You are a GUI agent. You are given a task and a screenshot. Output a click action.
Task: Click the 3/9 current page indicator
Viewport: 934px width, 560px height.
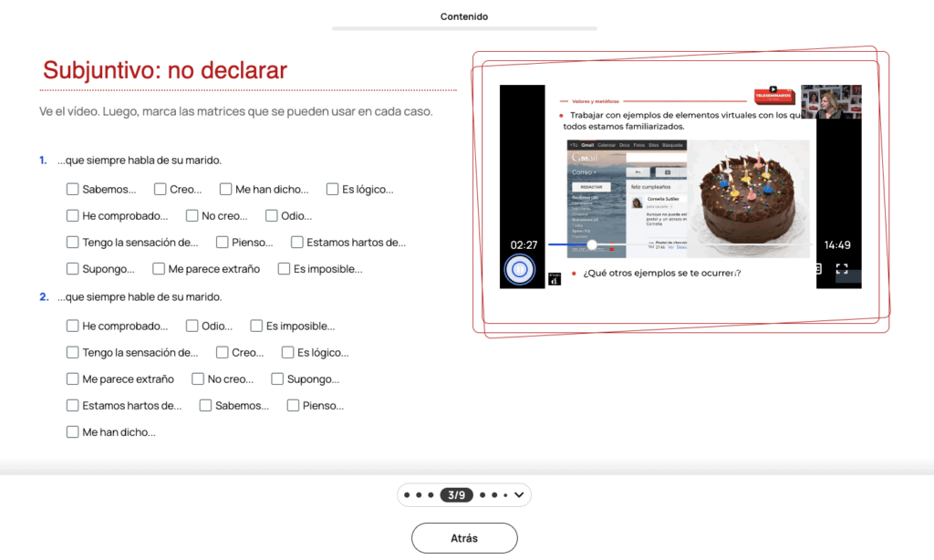coord(454,495)
